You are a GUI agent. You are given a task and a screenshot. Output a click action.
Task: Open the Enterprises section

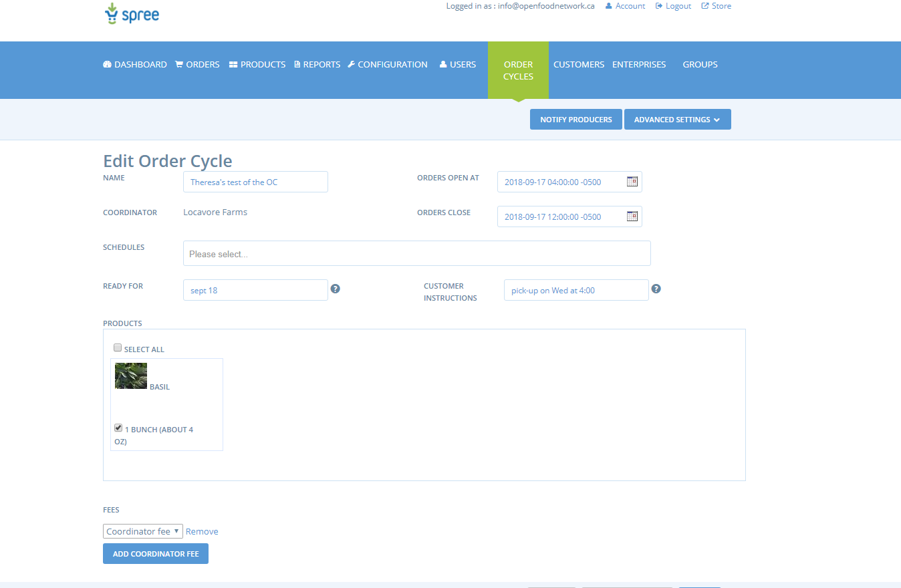[638, 64]
